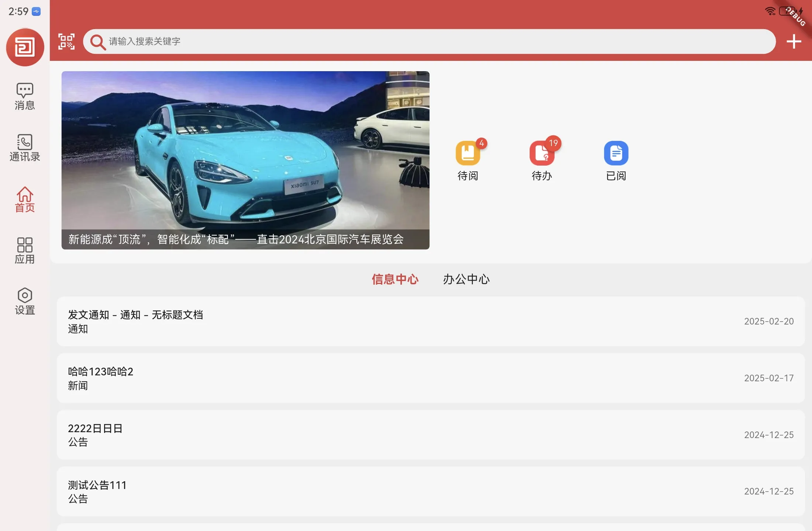This screenshot has width=812, height=531.
Task: Open 应用 apps grid in sidebar
Action: click(x=25, y=250)
